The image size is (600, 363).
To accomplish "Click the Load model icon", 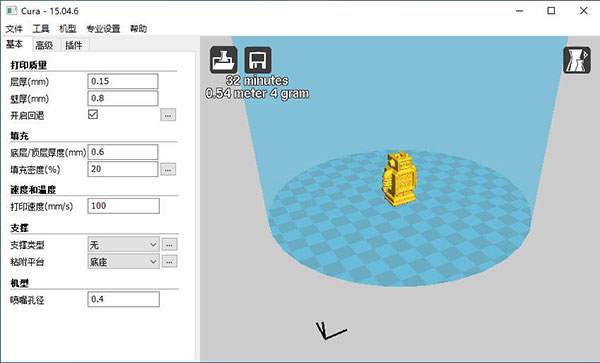I will (223, 60).
